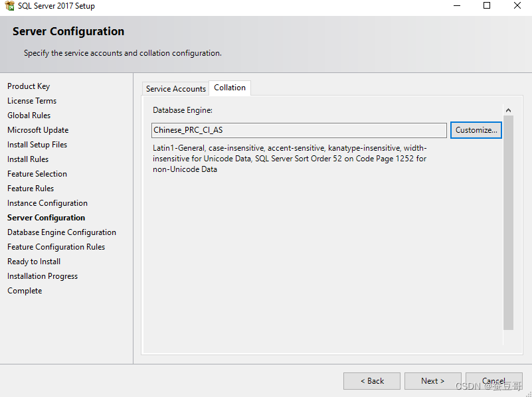532x397 pixels.
Task: Open the Customize collation dialog
Action: [x=476, y=130]
